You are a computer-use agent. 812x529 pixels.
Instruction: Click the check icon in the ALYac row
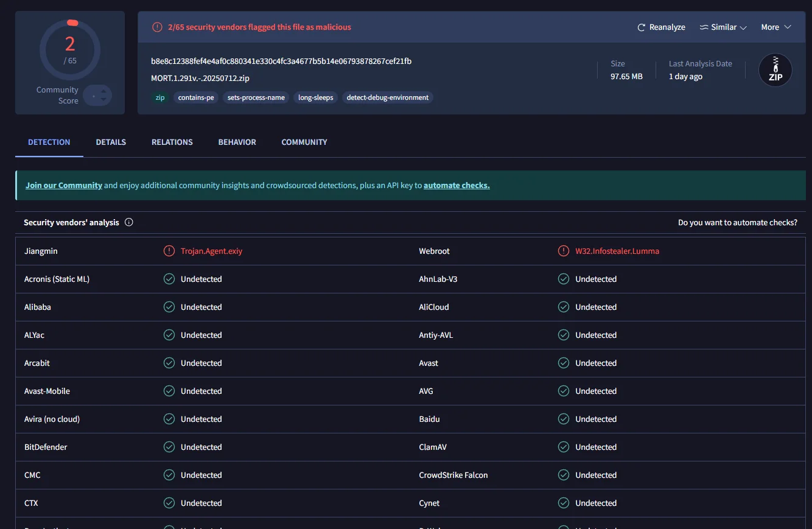tap(169, 335)
